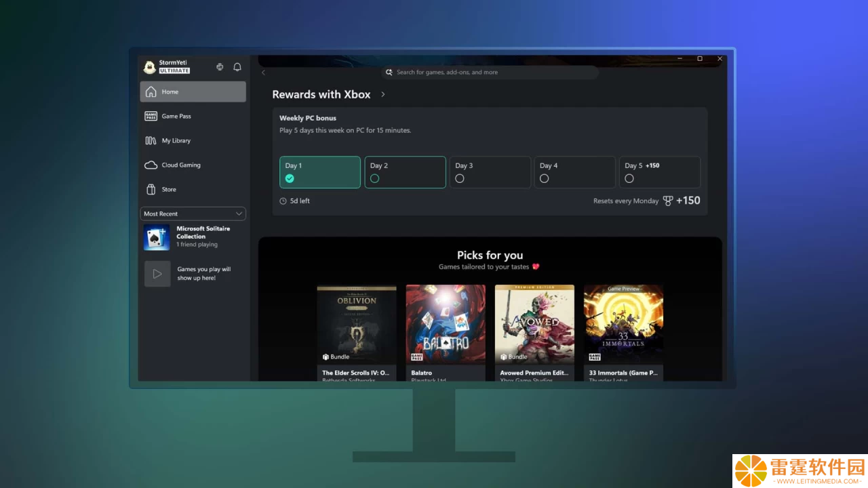Maximize the Xbox app window
Viewport: 868px width, 488px height.
point(700,59)
